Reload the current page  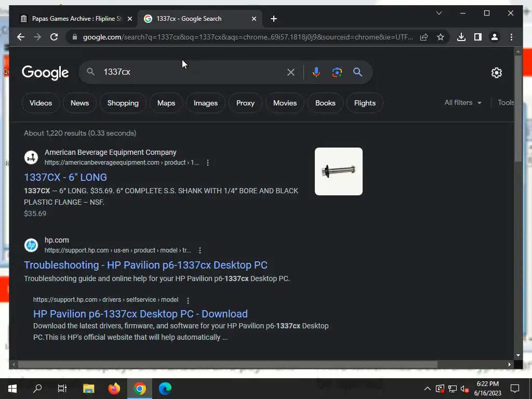point(54,37)
